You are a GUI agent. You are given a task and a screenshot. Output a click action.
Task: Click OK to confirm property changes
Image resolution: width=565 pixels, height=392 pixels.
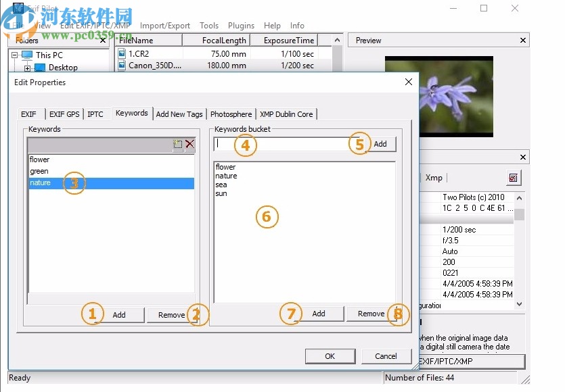click(x=330, y=356)
